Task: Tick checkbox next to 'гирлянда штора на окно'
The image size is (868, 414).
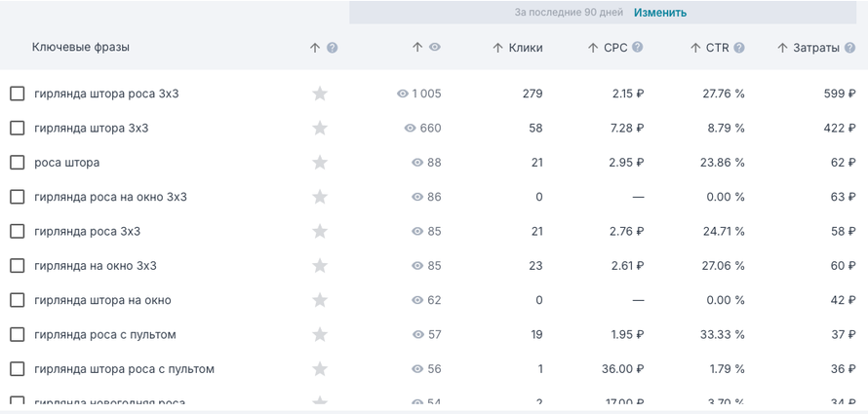Action: coord(18,300)
